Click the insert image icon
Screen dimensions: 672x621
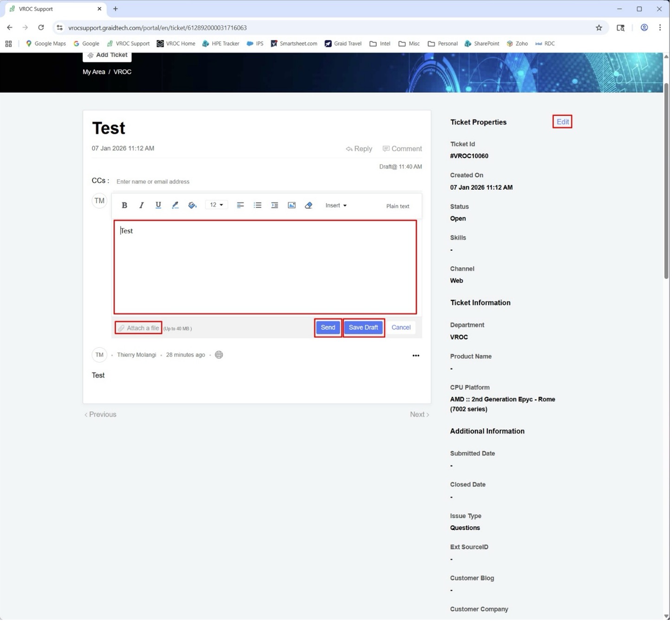292,206
